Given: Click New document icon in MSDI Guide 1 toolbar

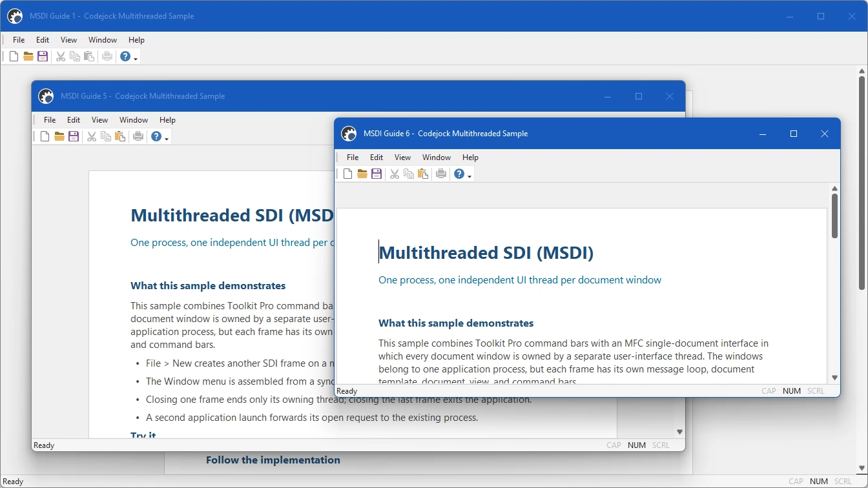Looking at the screenshot, I should pos(14,56).
